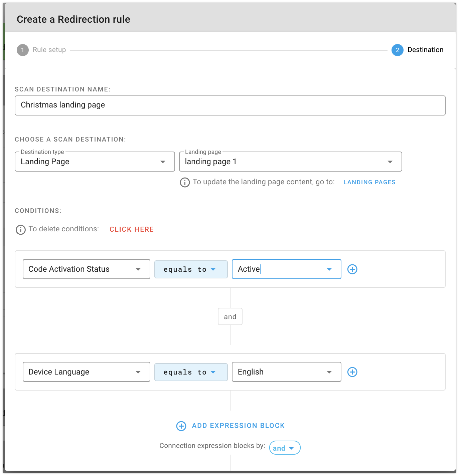Open Landing page selection dropdown
This screenshot has width=459, height=476.
tap(291, 162)
